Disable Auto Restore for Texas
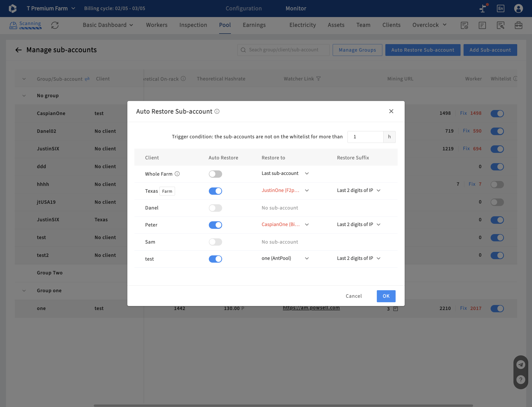Image resolution: width=532 pixels, height=407 pixels. pyautogui.click(x=215, y=191)
